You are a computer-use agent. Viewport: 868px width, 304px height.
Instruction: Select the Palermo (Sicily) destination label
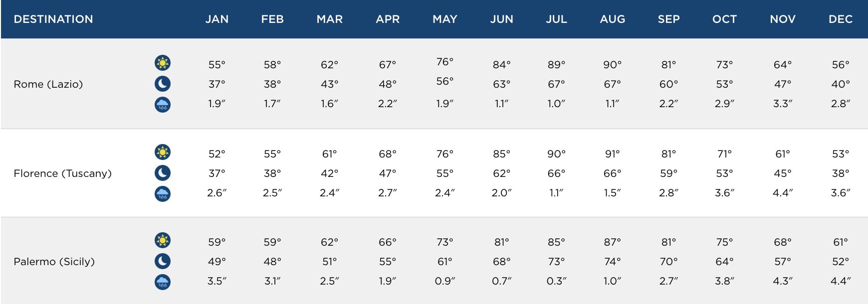point(54,262)
